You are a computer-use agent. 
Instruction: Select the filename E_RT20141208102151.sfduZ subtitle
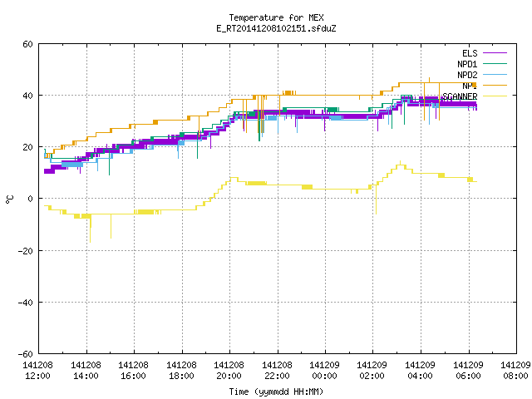coord(276,28)
